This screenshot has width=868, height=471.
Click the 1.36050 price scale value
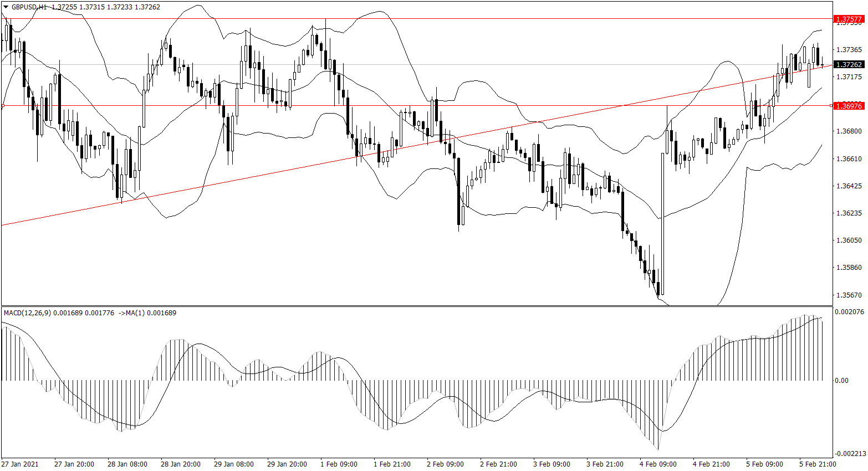849,240
